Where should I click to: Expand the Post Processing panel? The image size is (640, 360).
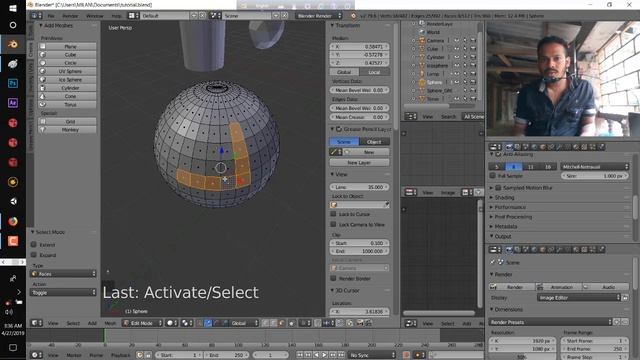[513, 217]
